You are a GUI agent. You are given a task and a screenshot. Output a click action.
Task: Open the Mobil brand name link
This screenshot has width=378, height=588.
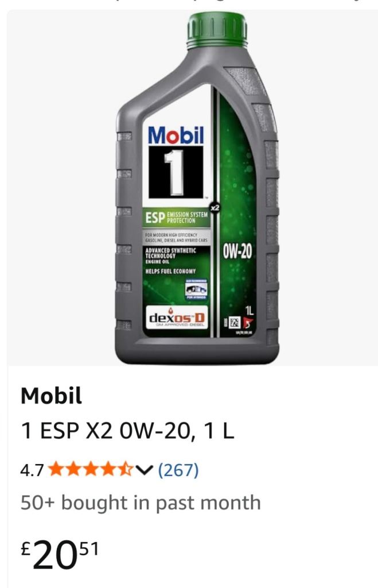51,396
